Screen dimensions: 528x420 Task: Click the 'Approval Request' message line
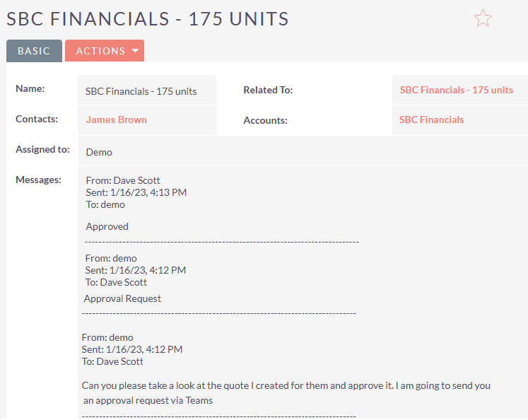point(122,298)
